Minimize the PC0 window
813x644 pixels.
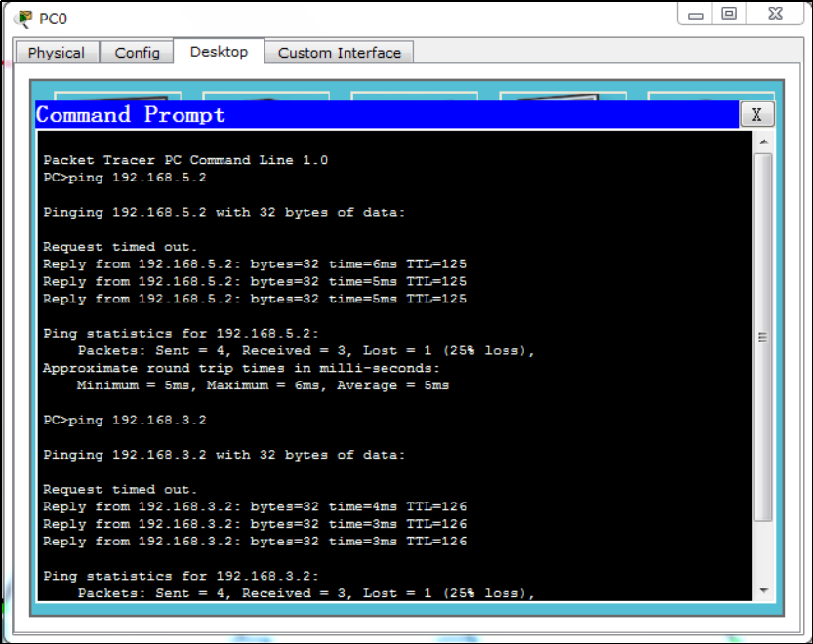point(695,14)
